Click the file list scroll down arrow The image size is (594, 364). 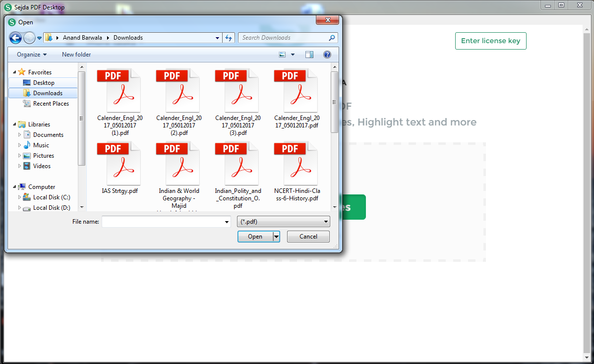point(334,207)
